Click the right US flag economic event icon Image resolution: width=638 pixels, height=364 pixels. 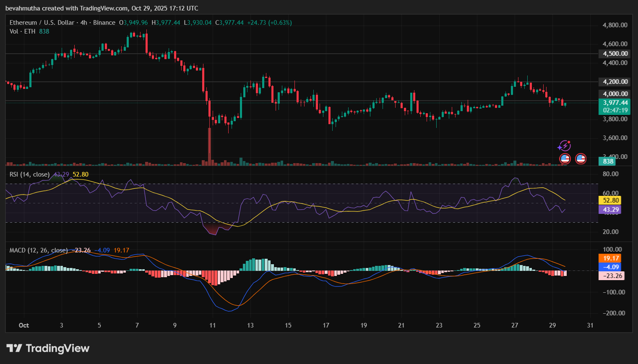(x=581, y=159)
